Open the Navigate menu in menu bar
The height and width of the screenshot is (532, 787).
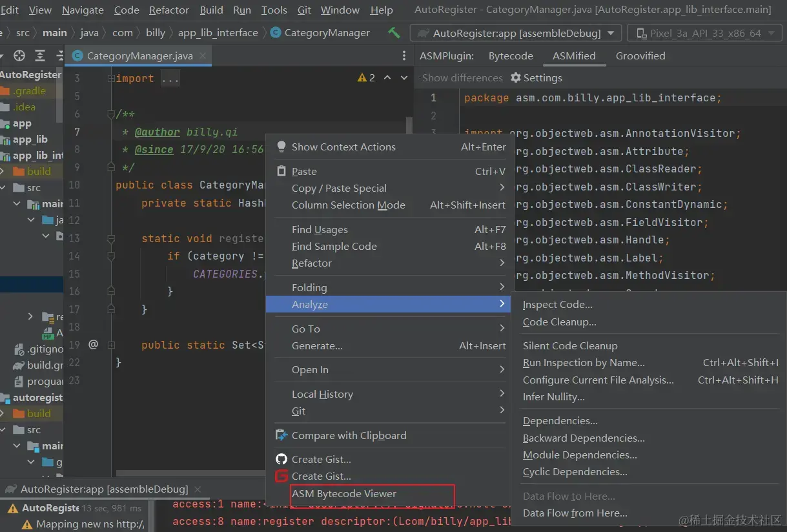[83, 10]
